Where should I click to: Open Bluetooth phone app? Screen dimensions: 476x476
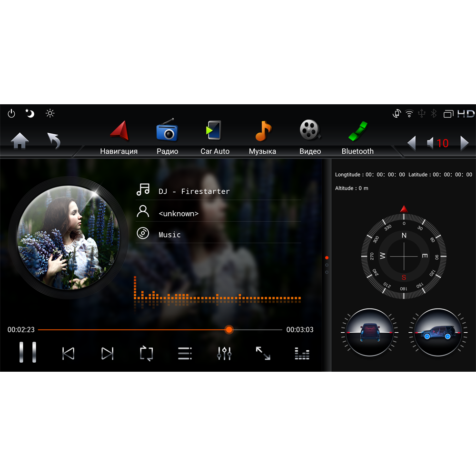[357, 137]
